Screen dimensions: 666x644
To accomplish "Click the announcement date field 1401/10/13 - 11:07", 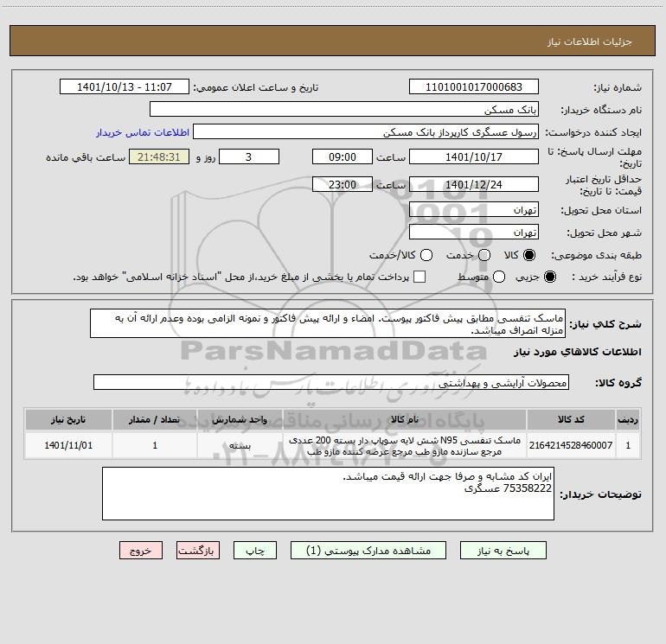I will click(x=125, y=86).
